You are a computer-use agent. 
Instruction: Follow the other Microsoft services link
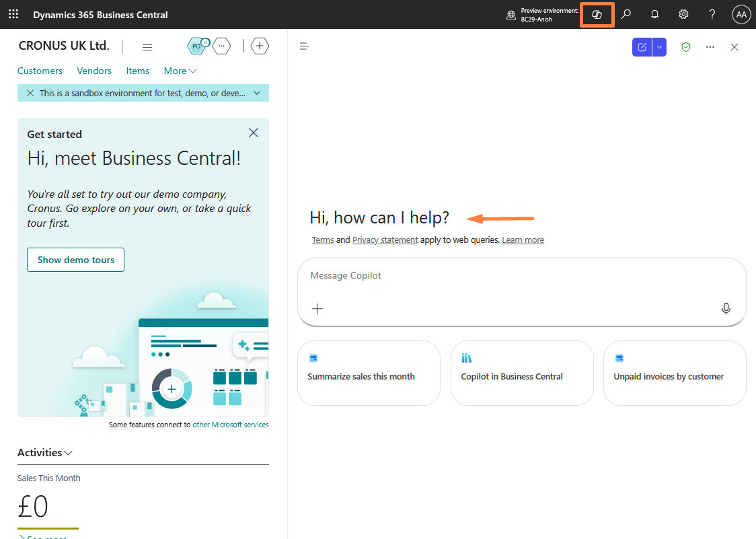coord(231,425)
